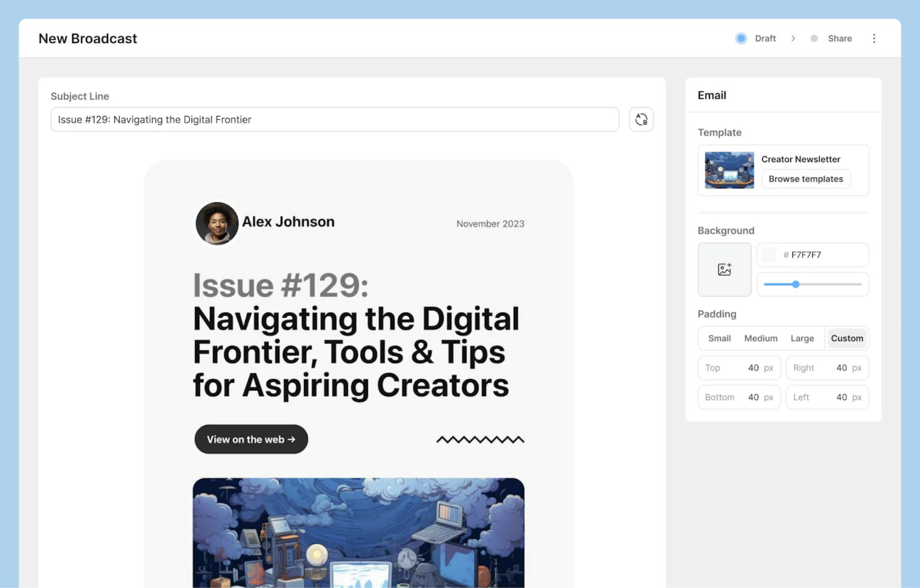
Task: Click View on the web button
Action: [x=251, y=439]
